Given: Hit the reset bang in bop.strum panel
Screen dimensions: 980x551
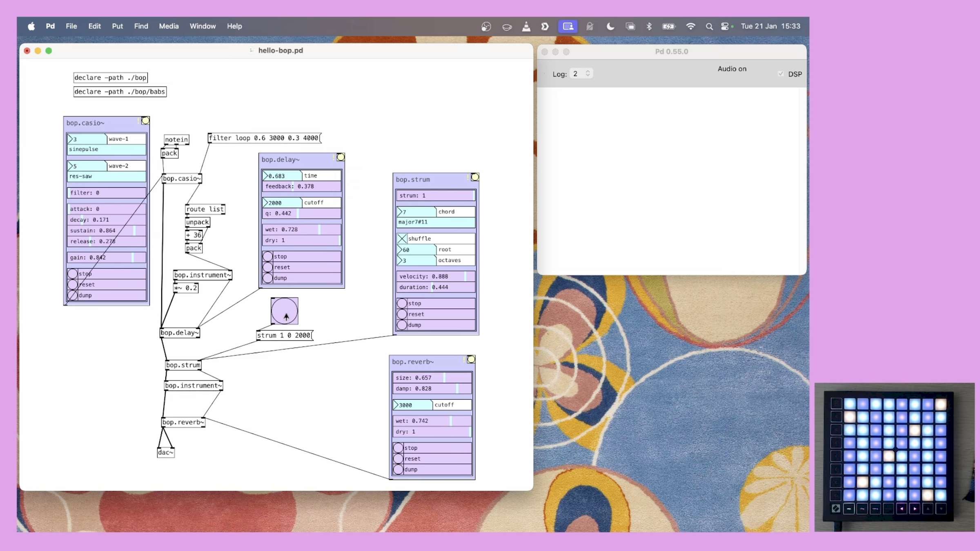Looking at the screenshot, I should coord(402,314).
